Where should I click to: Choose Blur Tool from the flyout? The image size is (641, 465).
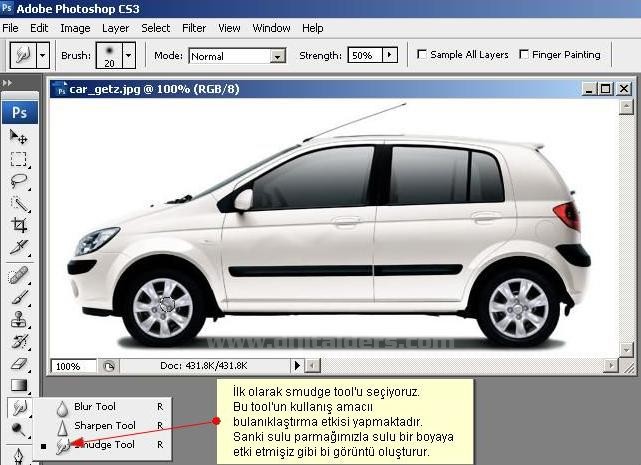pyautogui.click(x=103, y=407)
